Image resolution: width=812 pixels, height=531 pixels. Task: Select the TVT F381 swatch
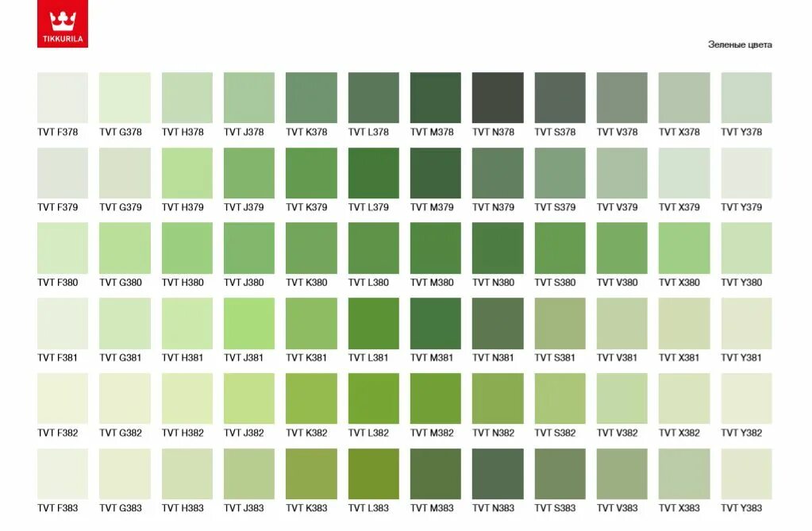coord(63,323)
